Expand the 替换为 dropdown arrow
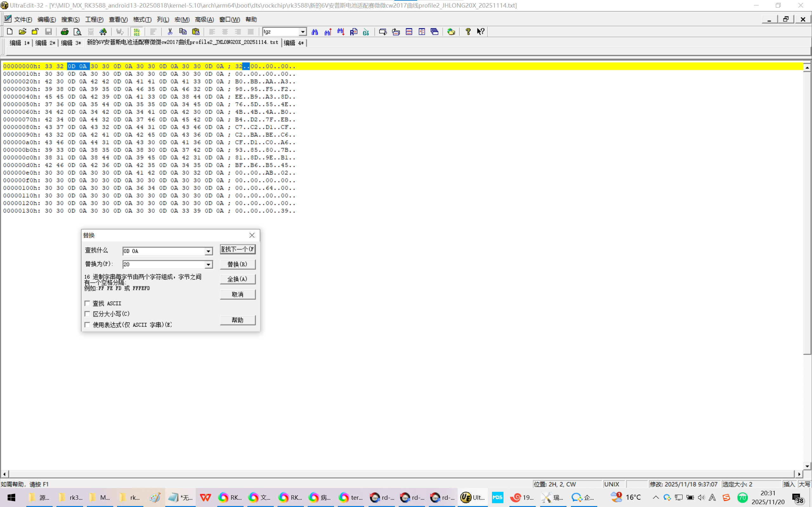812x507 pixels. coord(208,265)
